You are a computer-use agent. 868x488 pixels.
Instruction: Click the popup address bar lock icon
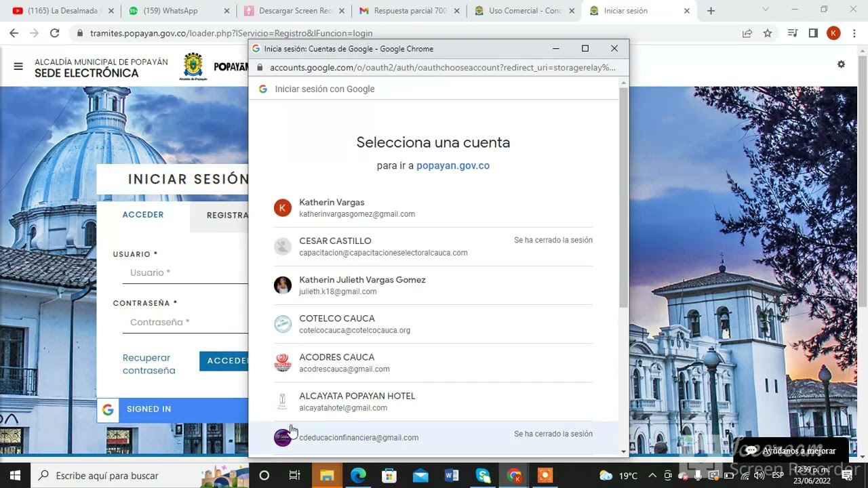[260, 68]
